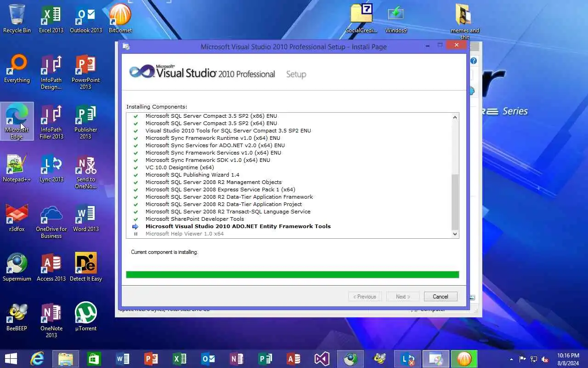
Task: Click the components list scroll down arrow
Action: [455, 234]
